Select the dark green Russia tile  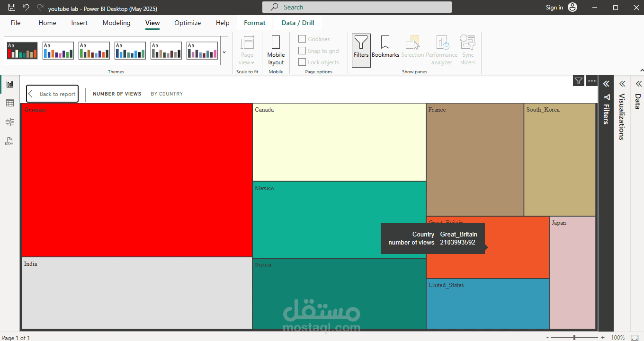[339, 294]
